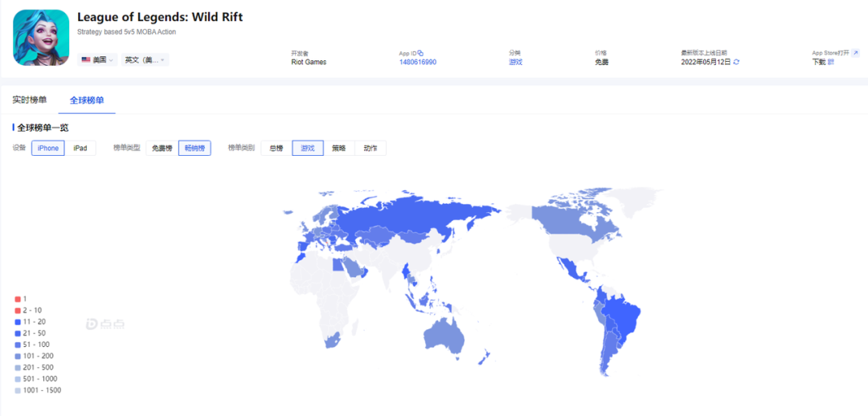868x416 pixels.
Task: Click the QR code icon beside 下载
Action: click(x=831, y=62)
